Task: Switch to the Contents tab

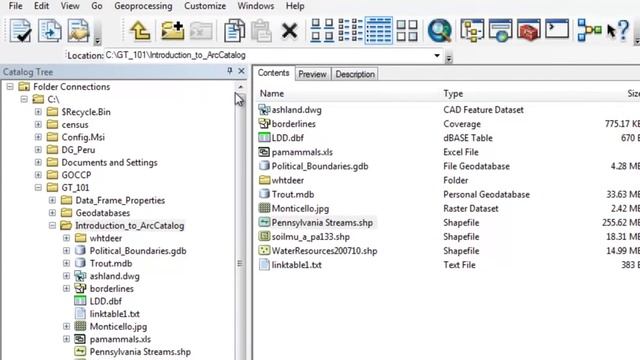Action: point(273,73)
